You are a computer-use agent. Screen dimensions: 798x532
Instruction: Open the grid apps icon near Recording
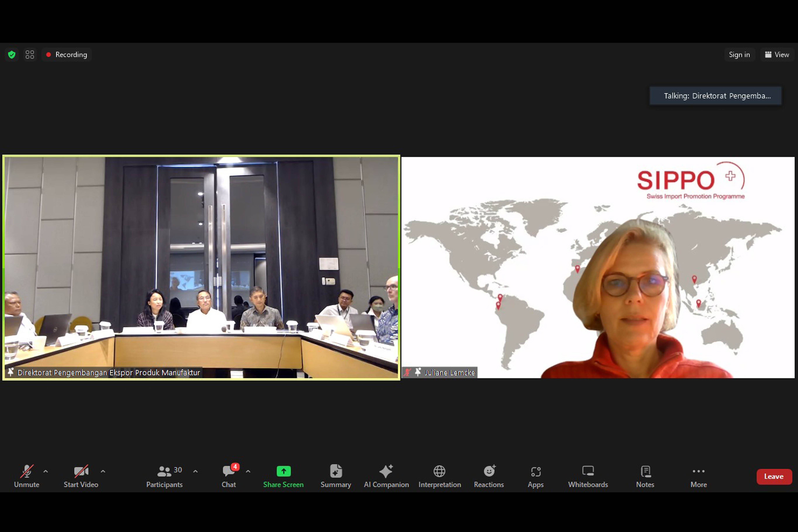(x=30, y=55)
